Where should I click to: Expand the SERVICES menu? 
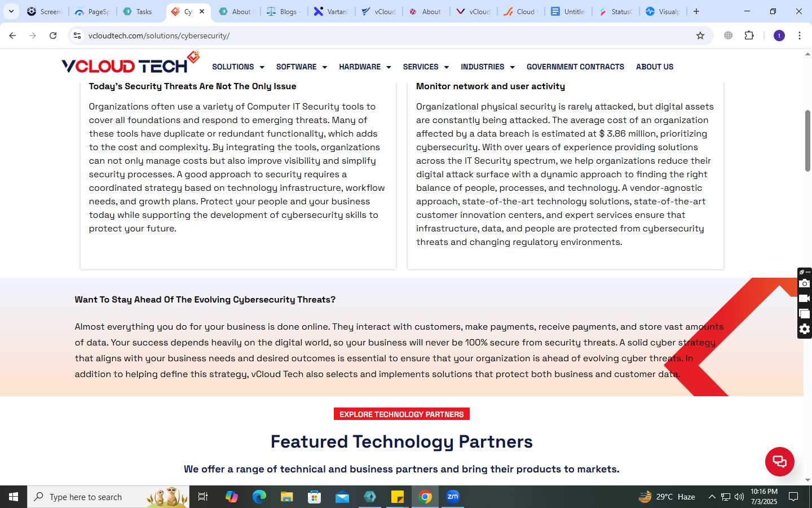(x=426, y=67)
